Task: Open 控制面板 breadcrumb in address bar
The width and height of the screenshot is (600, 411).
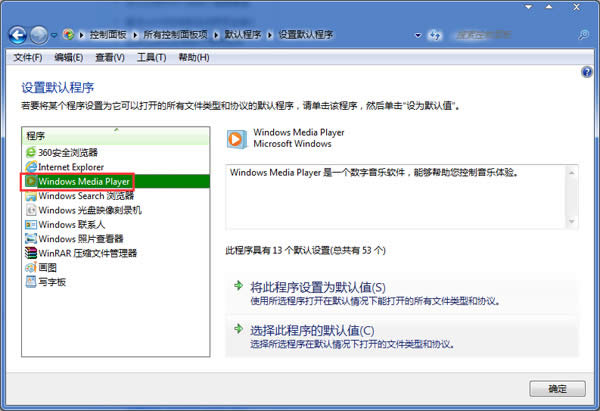Action: (x=108, y=35)
